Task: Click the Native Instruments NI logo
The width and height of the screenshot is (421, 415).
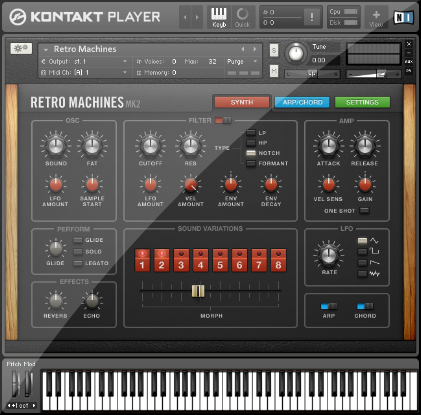Action: click(x=404, y=17)
